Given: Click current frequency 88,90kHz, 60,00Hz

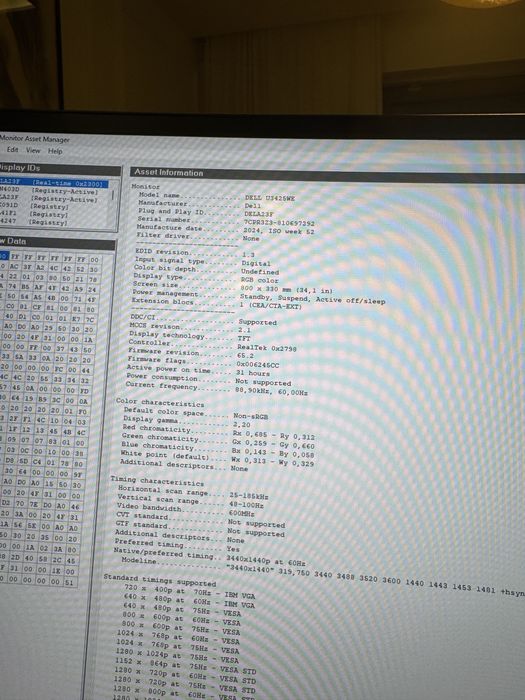Looking at the screenshot, I should tap(271, 391).
